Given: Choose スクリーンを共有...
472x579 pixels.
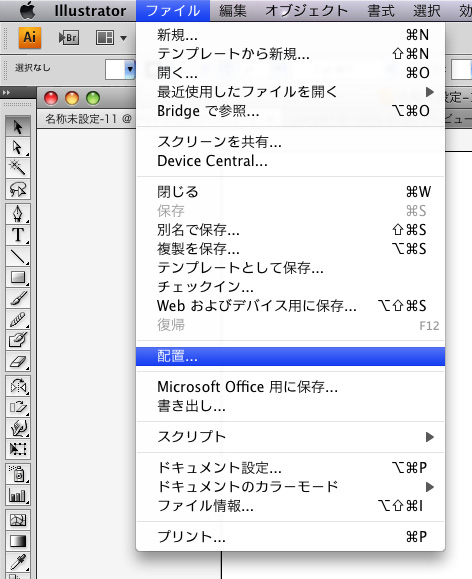Looking at the screenshot, I should pos(290,142).
